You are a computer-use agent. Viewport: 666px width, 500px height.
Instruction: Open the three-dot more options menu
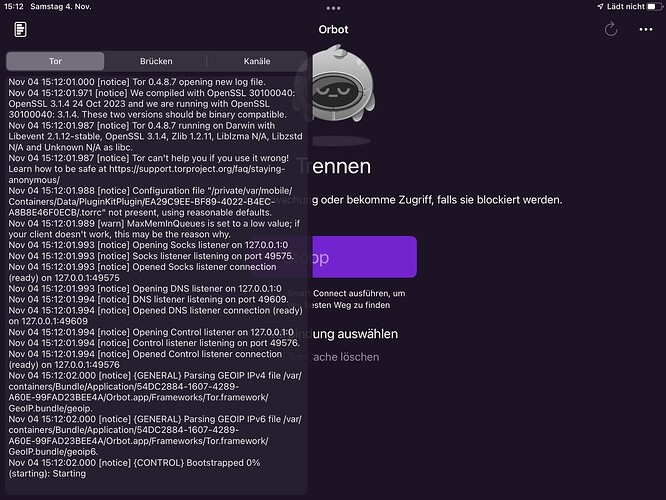pyautogui.click(x=646, y=29)
